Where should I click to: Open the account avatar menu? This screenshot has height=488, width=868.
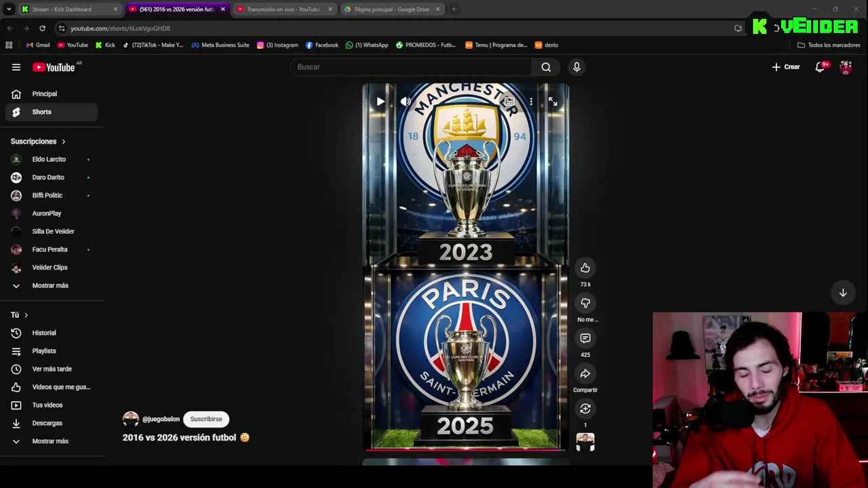(846, 67)
